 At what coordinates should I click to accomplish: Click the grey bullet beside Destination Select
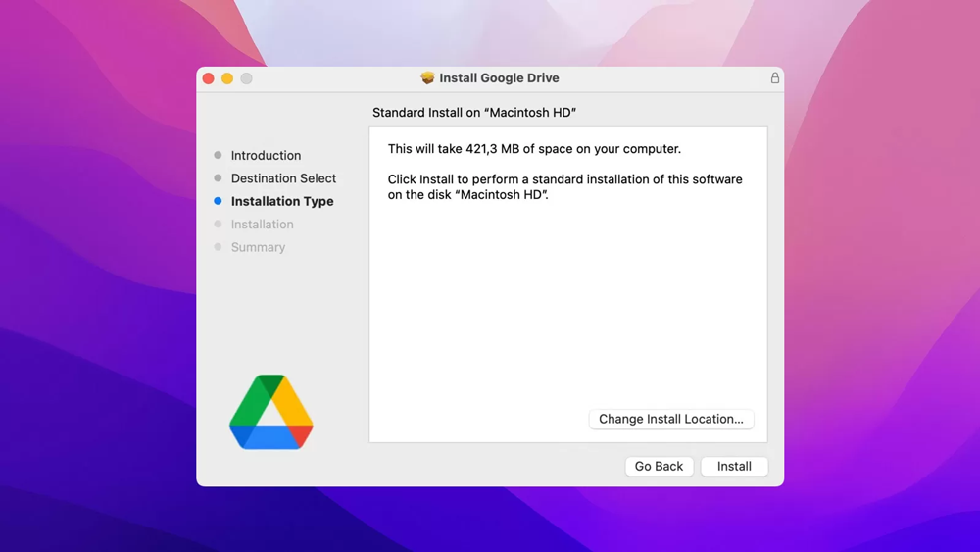[218, 178]
